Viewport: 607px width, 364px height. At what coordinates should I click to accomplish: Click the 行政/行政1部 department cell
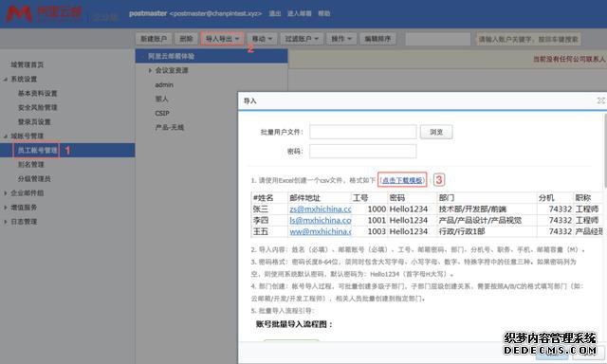pos(462,231)
